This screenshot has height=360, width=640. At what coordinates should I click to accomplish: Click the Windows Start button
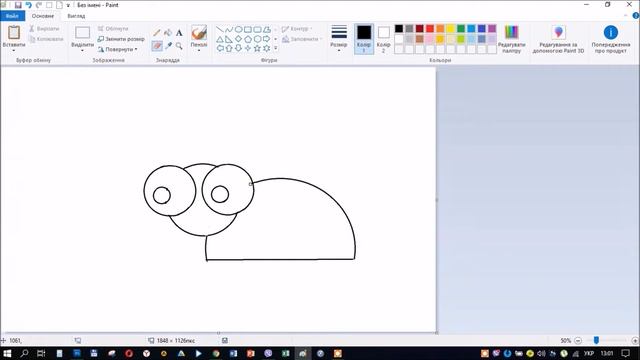(7, 353)
